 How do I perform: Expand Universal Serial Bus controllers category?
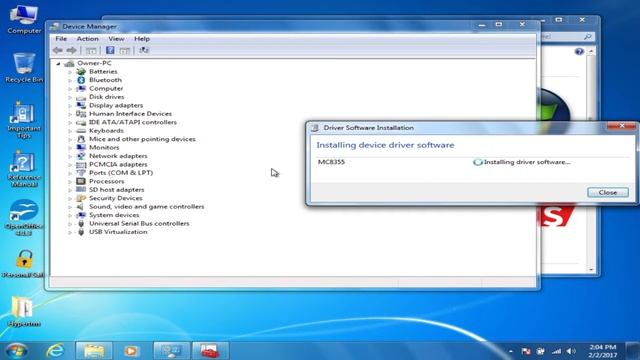click(70, 224)
